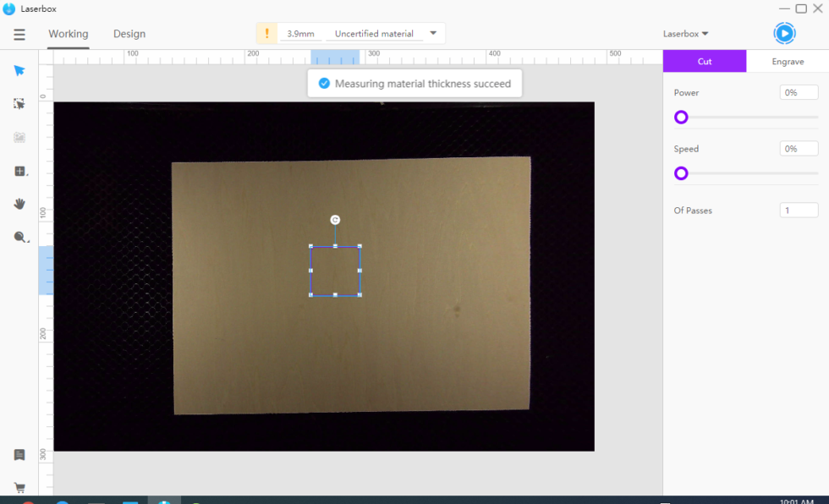Click the Power percentage input field
This screenshot has height=504, width=829.
[799, 92]
